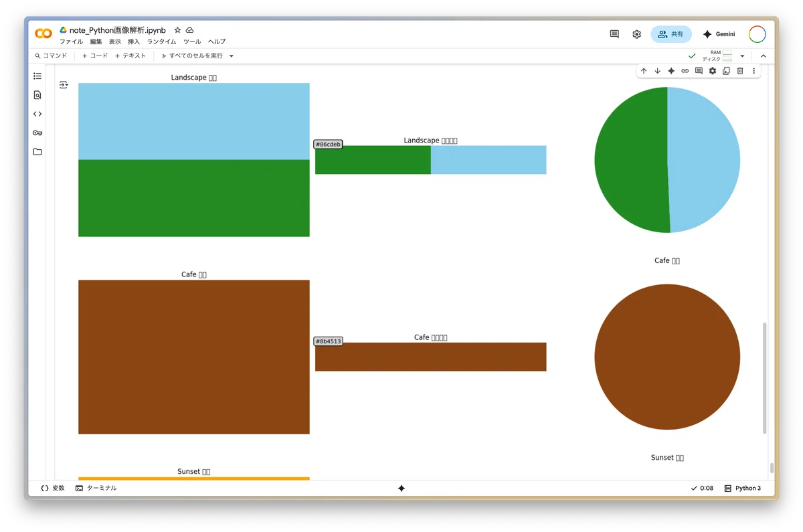803x532 pixels.
Task: Toggle the cell output view icon
Action: [64, 85]
